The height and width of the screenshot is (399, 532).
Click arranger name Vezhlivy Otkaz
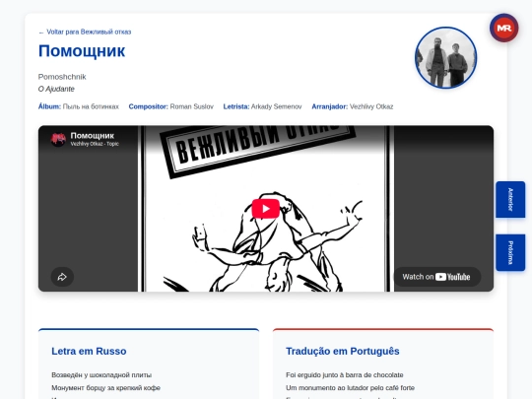point(371,106)
